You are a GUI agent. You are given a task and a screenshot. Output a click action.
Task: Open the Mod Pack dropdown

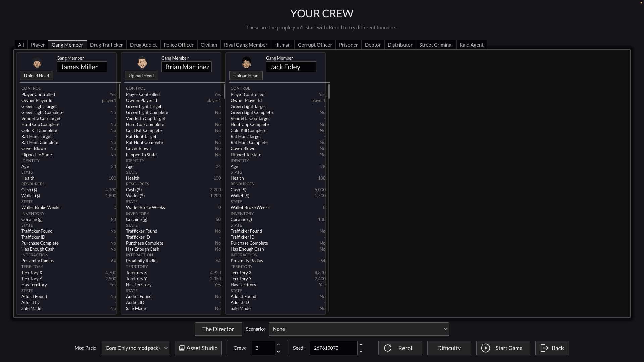[136, 348]
